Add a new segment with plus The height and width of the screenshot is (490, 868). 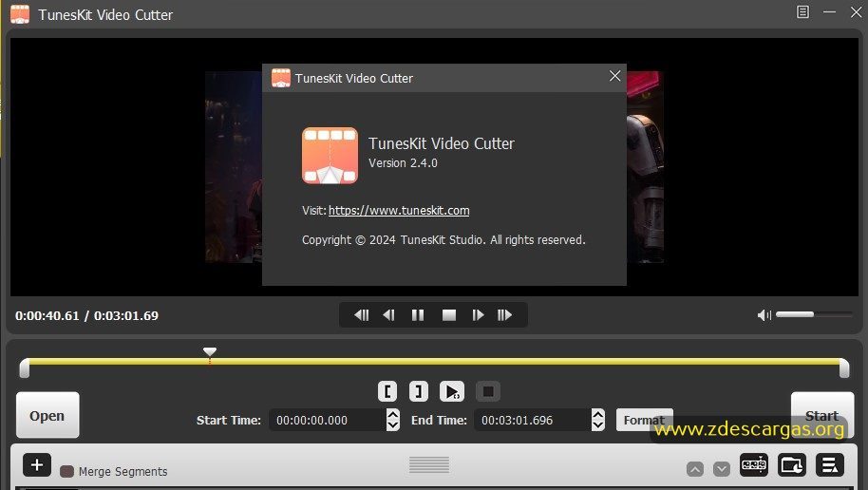click(x=36, y=465)
